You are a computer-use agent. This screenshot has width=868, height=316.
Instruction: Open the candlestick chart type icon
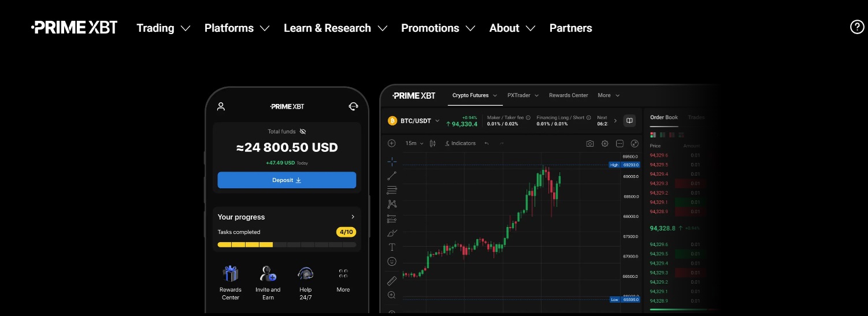pyautogui.click(x=433, y=143)
